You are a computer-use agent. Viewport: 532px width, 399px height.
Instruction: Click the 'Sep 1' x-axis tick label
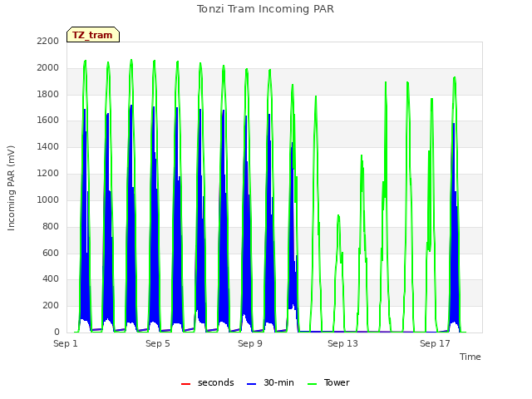coord(66,343)
